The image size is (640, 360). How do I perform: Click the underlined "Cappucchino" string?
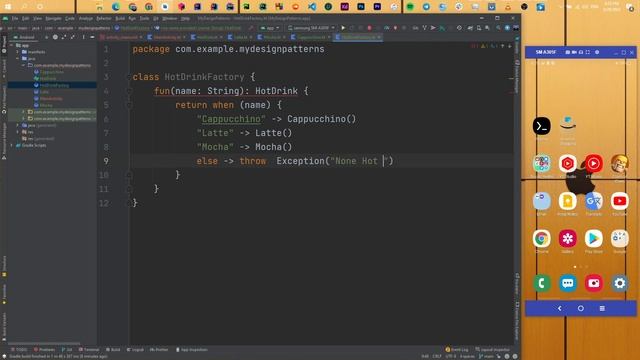tap(231, 119)
